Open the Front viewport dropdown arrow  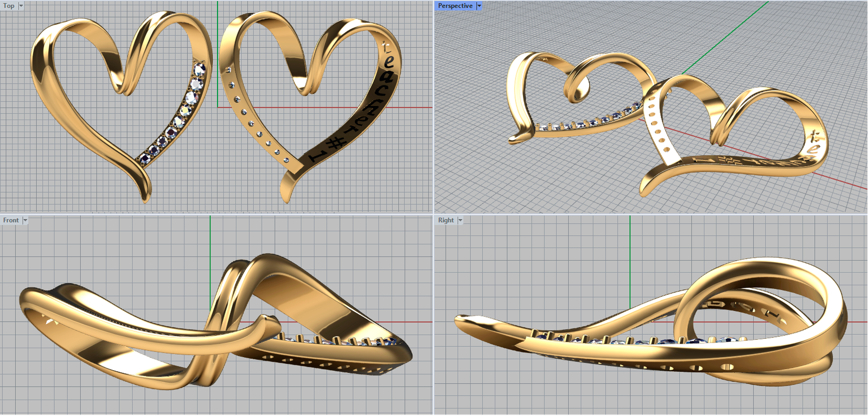(25, 220)
